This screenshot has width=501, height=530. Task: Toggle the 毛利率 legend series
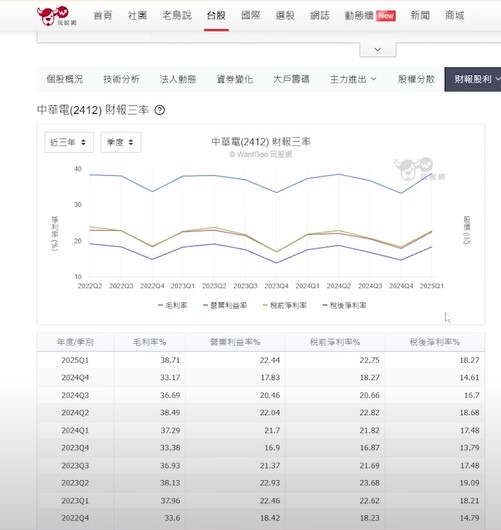173,306
